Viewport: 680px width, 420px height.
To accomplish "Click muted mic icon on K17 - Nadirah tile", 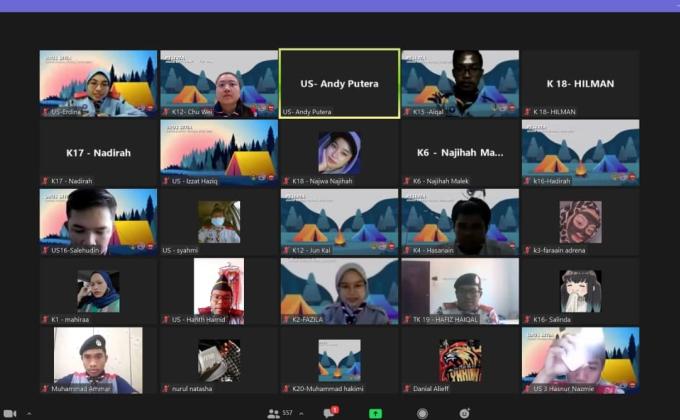I will pos(45,181).
